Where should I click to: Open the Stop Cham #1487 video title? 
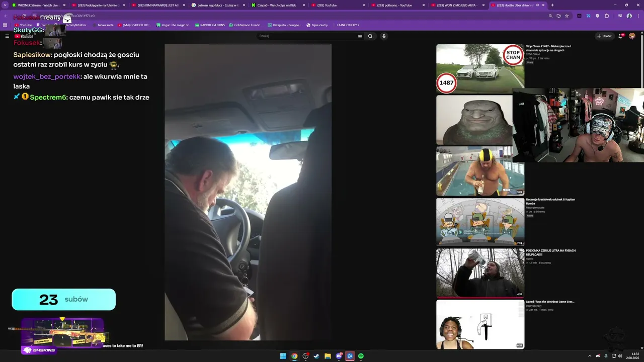click(548, 48)
